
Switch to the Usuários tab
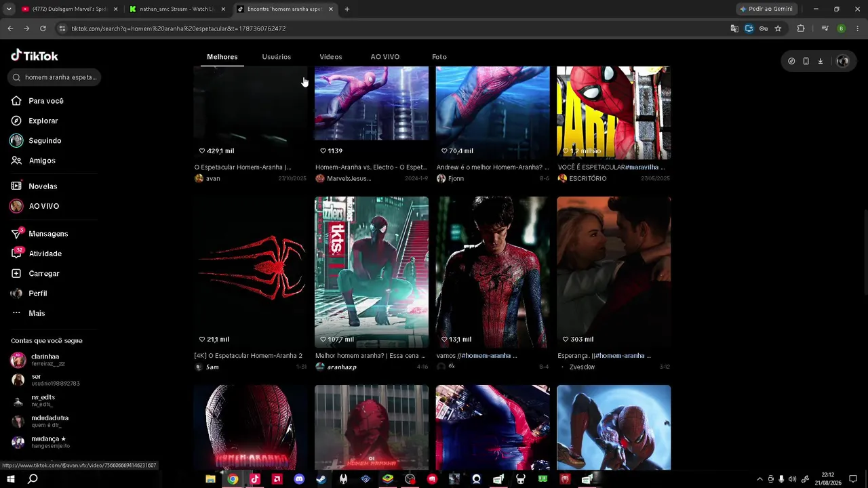click(x=277, y=57)
